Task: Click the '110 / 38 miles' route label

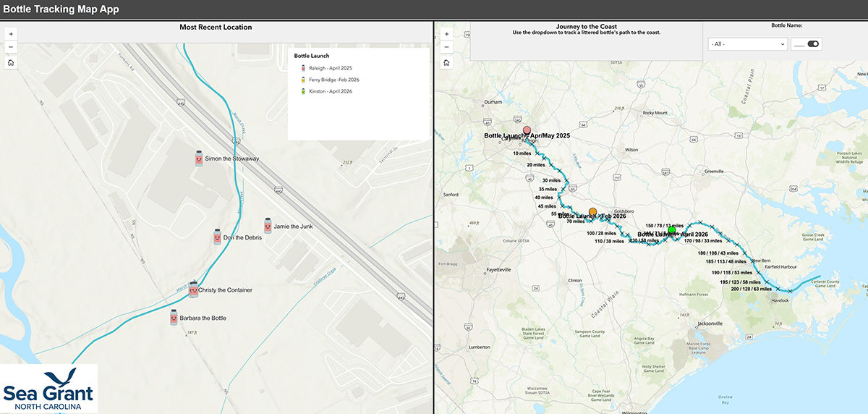Action: coord(609,241)
